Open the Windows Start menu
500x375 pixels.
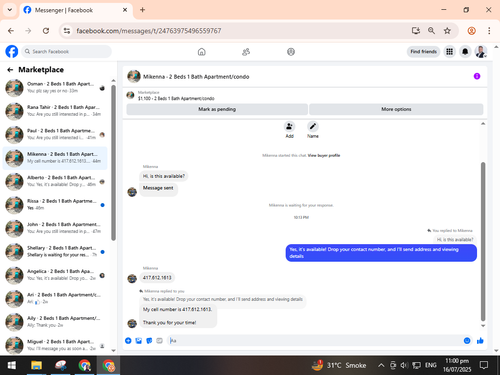pos(12,365)
